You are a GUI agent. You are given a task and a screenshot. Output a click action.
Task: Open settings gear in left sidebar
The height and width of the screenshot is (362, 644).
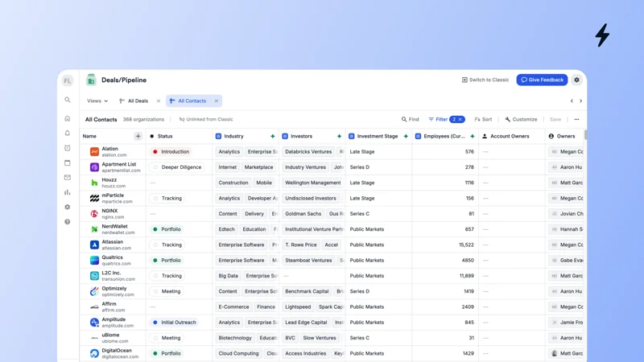[68, 207]
